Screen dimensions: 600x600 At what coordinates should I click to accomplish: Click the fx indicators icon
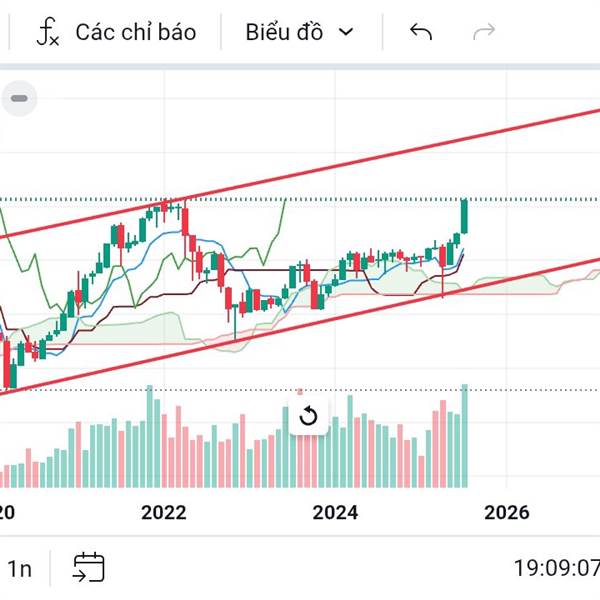tap(47, 32)
